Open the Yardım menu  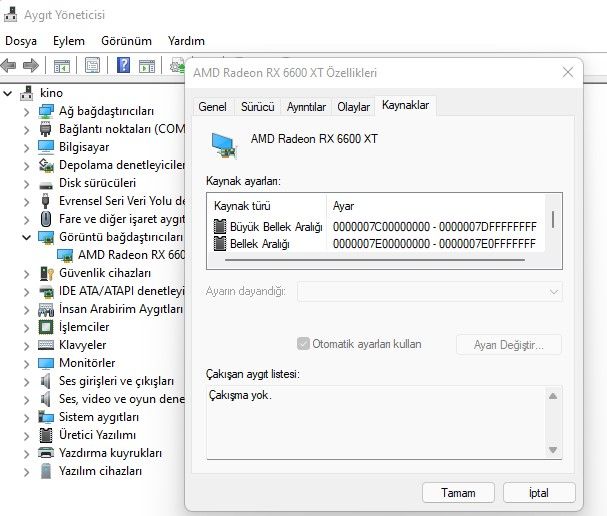click(x=186, y=41)
